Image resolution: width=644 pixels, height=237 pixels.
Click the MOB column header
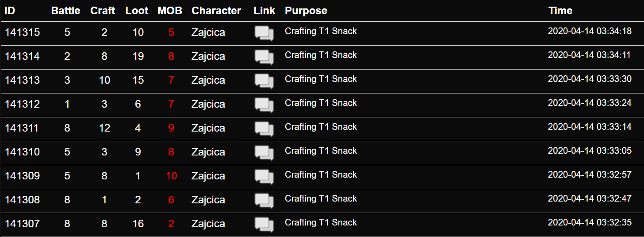[x=170, y=11]
